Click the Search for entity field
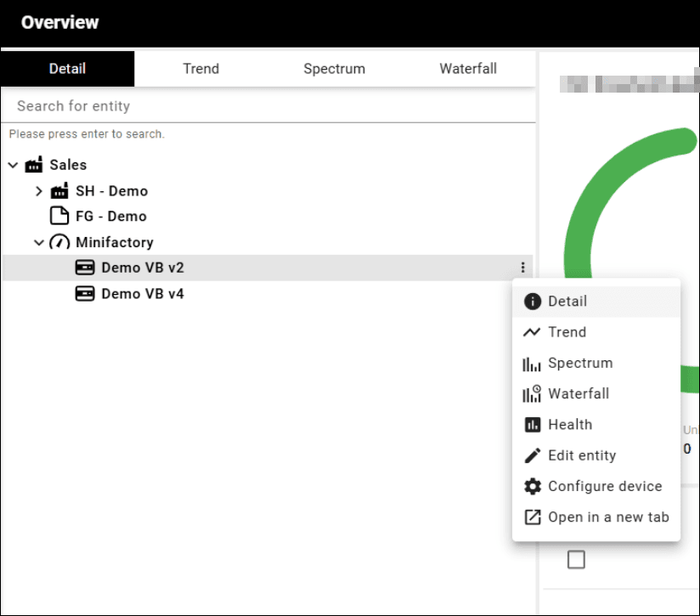Screen dimensions: 700x616 click(268, 106)
